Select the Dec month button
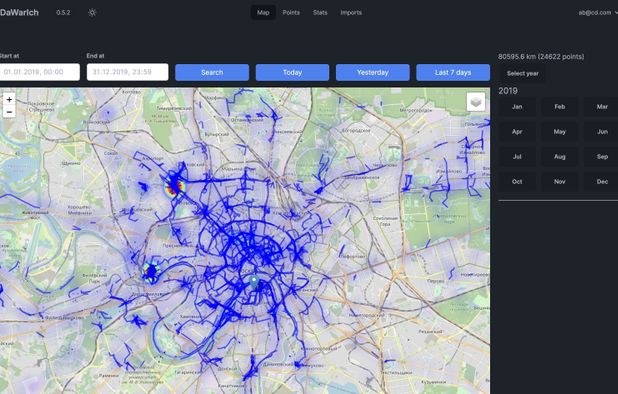The width and height of the screenshot is (618, 394). click(601, 182)
